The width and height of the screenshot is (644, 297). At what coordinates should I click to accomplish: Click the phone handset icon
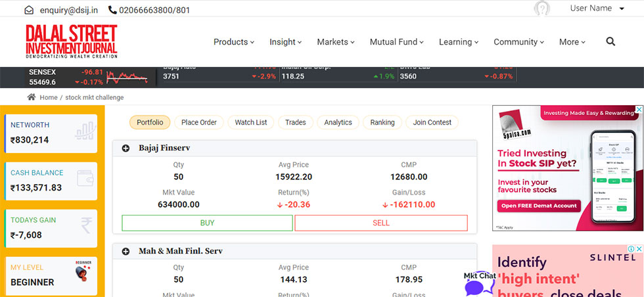(x=112, y=10)
